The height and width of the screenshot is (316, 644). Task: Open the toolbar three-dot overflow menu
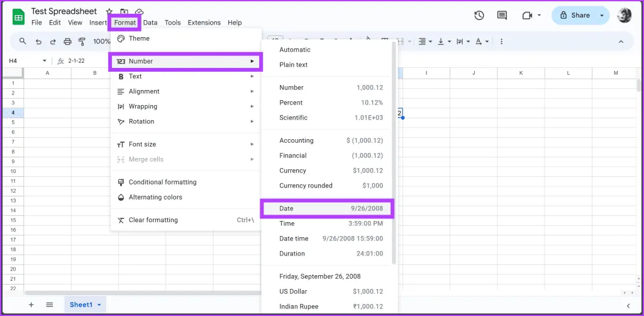(501, 42)
